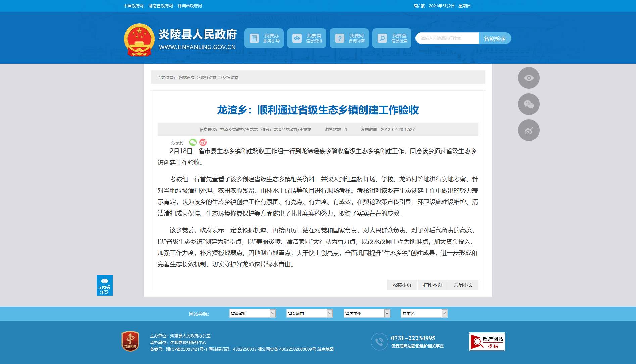The height and width of the screenshot is (364, 636).
Task: Open the gray WeChat sidebar circle
Action: (x=528, y=104)
